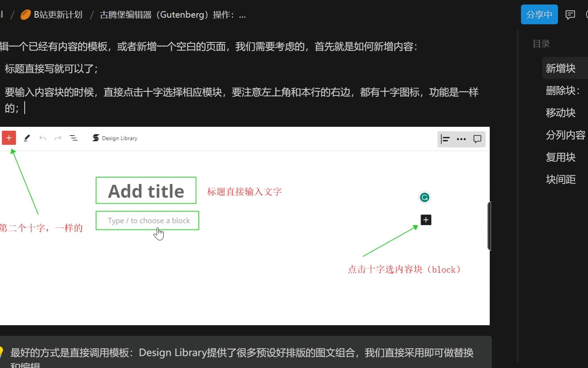Click the 目录 heading in sidebar
588x368 pixels.
541,44
